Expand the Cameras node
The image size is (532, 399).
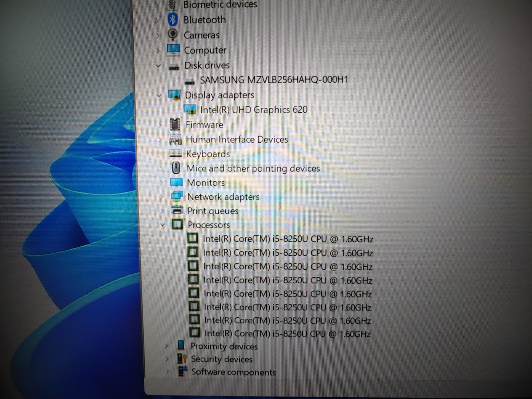(158, 35)
